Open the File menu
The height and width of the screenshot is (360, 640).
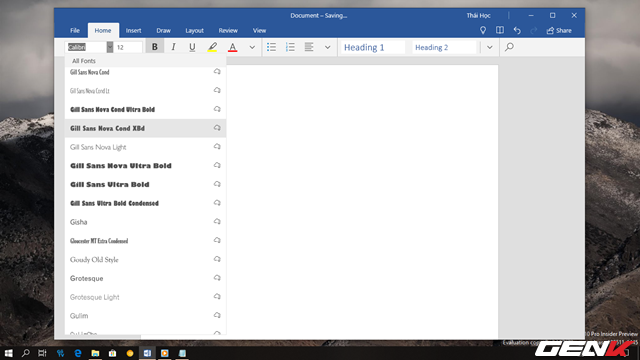[x=75, y=30]
